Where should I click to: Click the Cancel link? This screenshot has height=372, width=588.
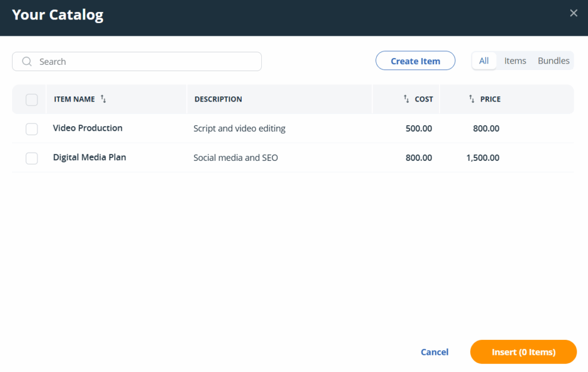coord(434,352)
